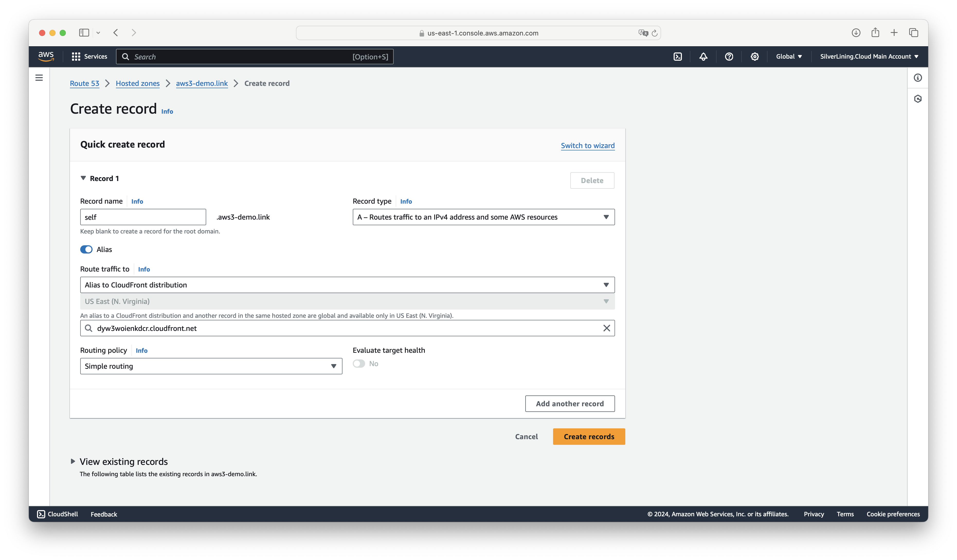Click the Create records button
957x560 pixels.
coord(589,437)
